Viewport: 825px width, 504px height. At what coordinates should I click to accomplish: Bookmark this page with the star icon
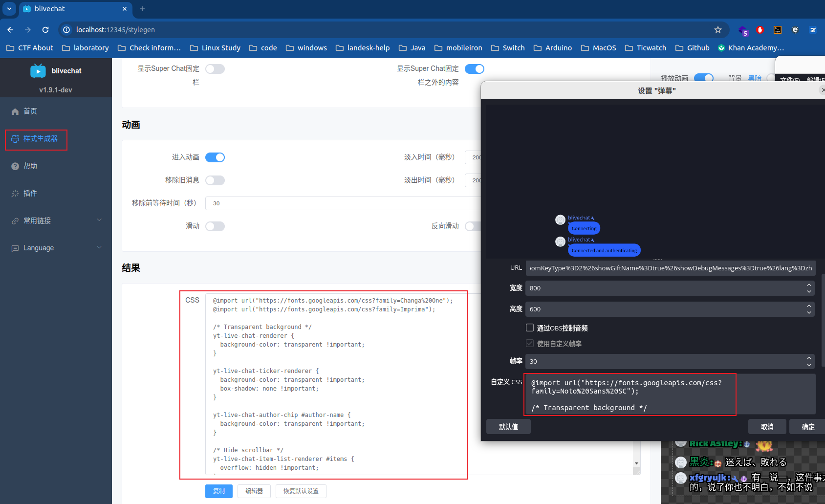click(x=717, y=30)
